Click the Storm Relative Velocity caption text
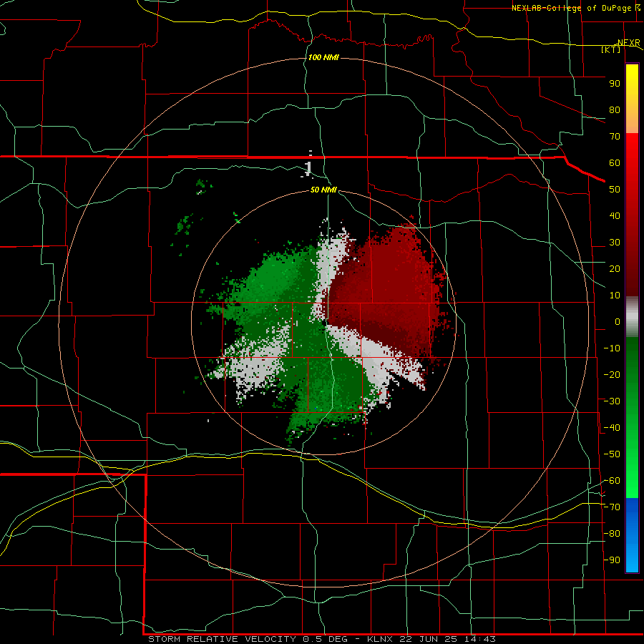The width and height of the screenshot is (644, 644). tap(321, 639)
